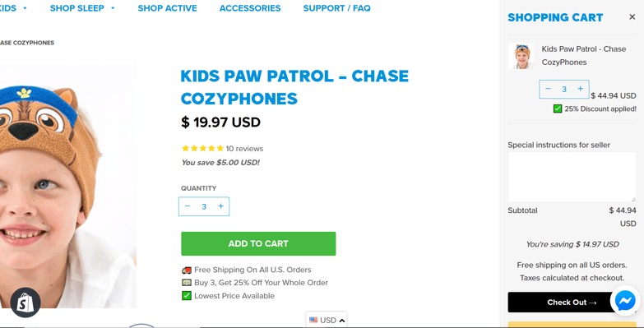Click the green Add to Cart button

point(258,243)
